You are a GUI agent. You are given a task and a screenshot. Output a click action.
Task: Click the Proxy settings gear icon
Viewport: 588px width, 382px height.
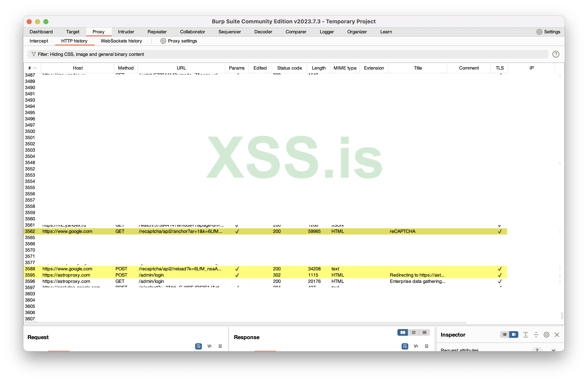[163, 41]
